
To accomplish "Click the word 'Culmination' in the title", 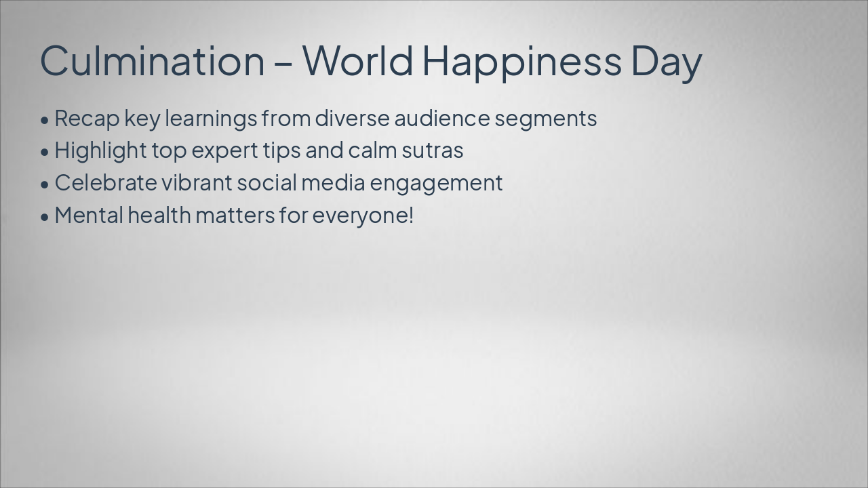I will [x=152, y=60].
